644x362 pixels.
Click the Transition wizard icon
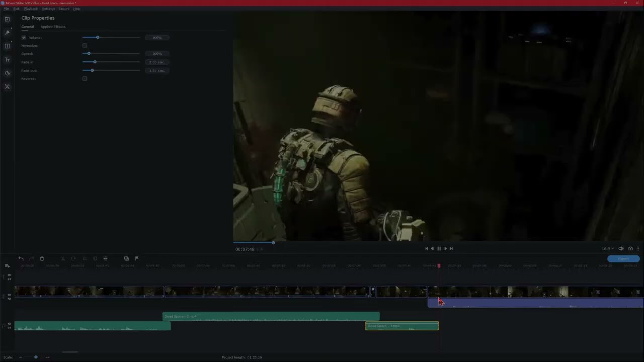pos(126,259)
